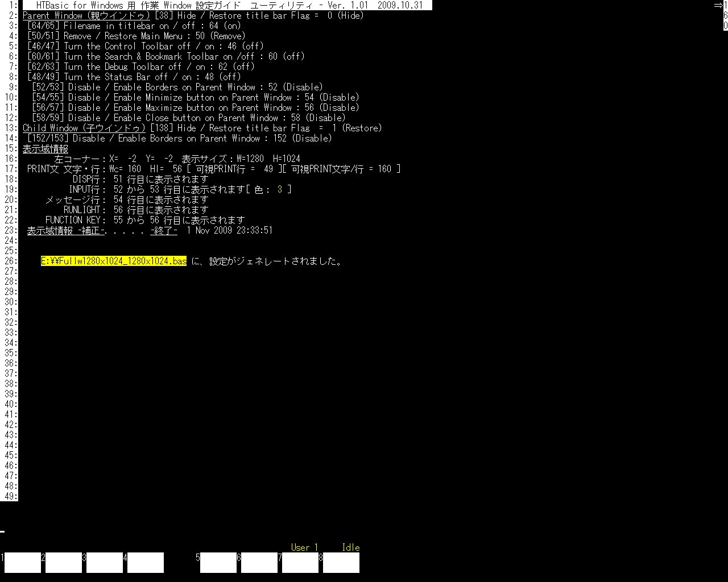The height and width of the screenshot is (582, 728).
Task: Click the '[64/65] Filename in titlebar' line
Action: 134,26
